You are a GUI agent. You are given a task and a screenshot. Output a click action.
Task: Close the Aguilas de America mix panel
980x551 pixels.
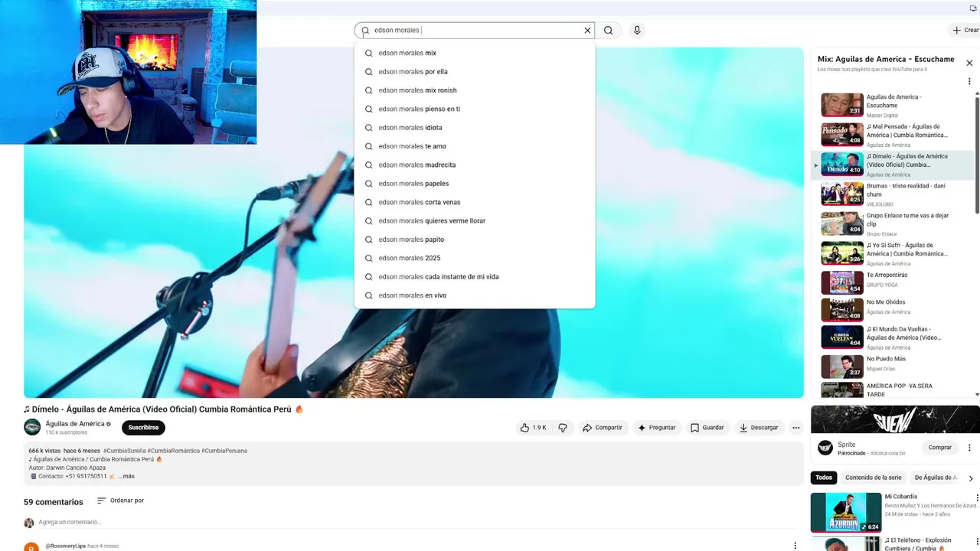[969, 63]
